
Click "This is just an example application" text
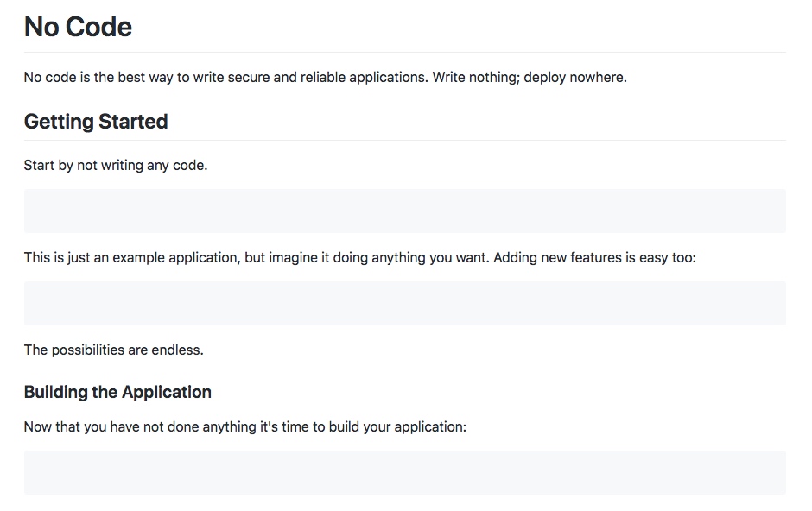(x=131, y=257)
